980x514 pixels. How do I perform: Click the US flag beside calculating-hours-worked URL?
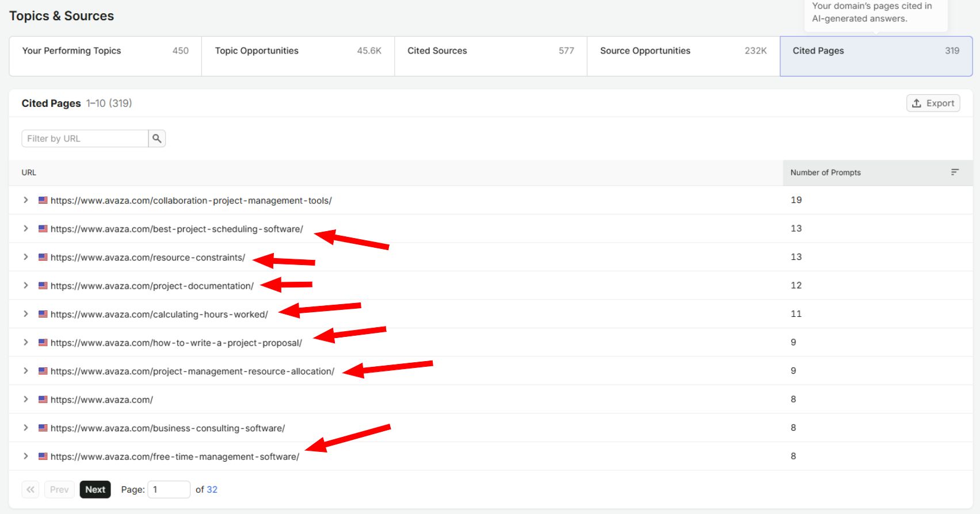pos(43,314)
